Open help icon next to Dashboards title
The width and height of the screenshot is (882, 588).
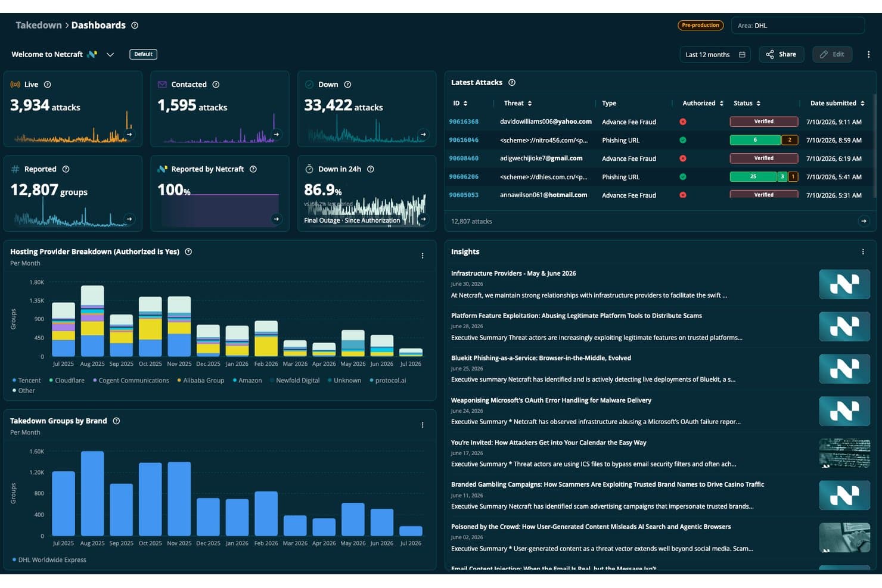point(135,26)
